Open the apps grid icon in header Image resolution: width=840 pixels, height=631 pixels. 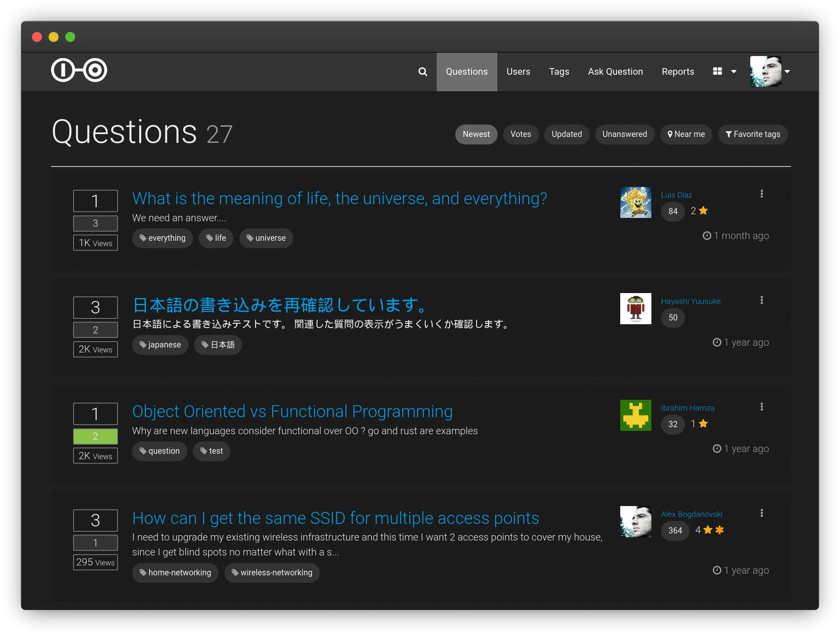pos(718,71)
